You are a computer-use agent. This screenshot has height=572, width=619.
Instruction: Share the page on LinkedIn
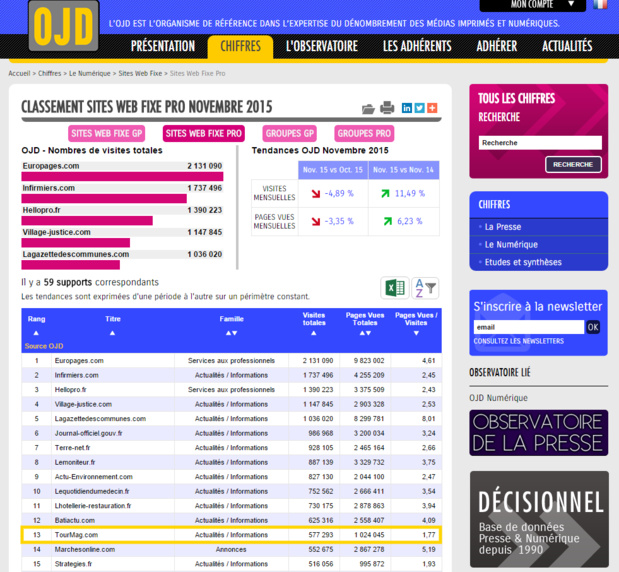406,108
